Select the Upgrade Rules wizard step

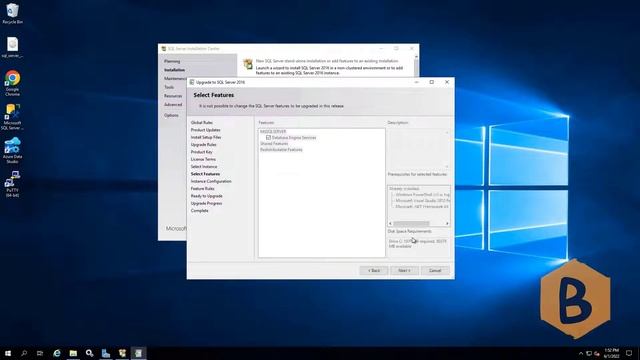point(203,144)
